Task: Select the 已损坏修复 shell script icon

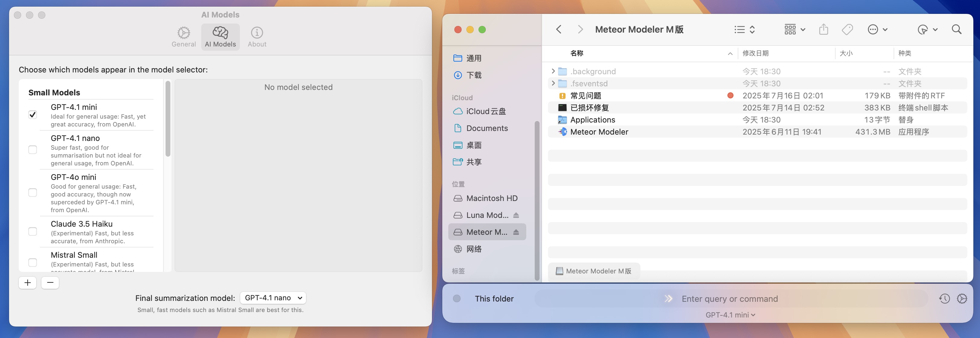Action: coord(562,108)
